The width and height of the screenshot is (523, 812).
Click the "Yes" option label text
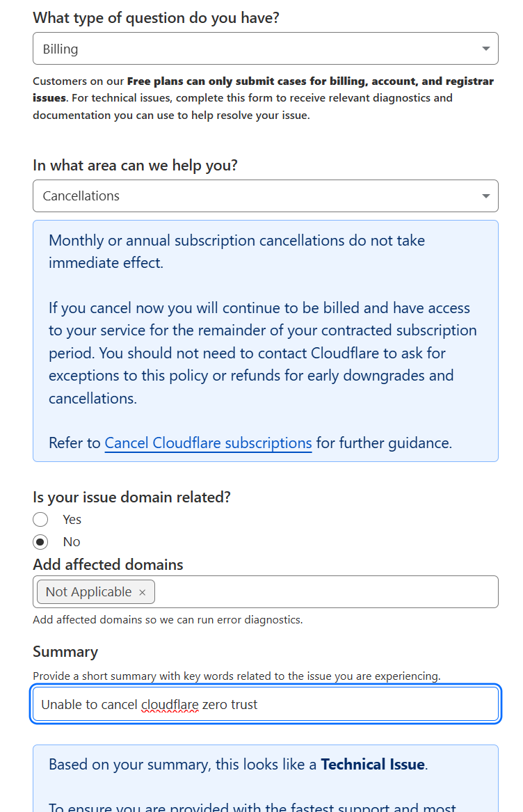point(72,519)
